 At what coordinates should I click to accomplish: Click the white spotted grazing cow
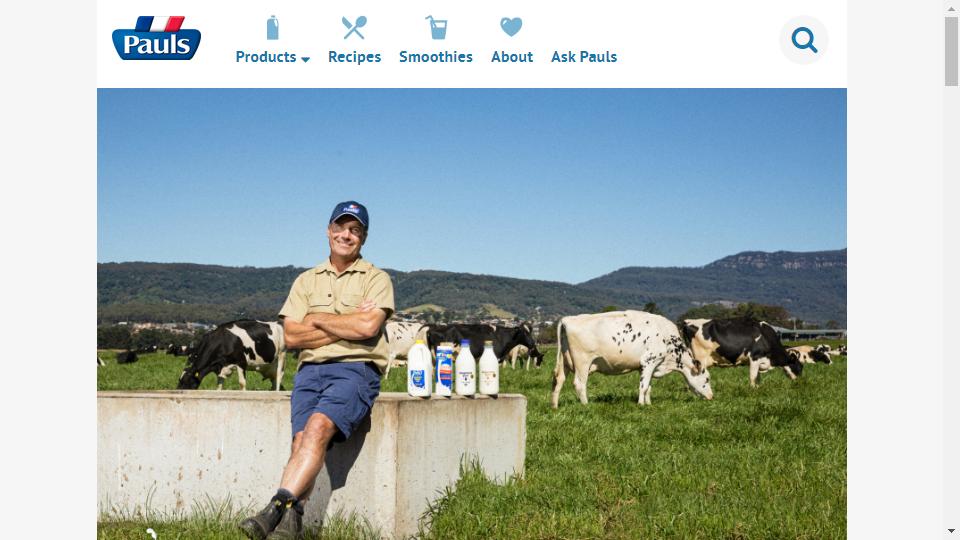631,358
